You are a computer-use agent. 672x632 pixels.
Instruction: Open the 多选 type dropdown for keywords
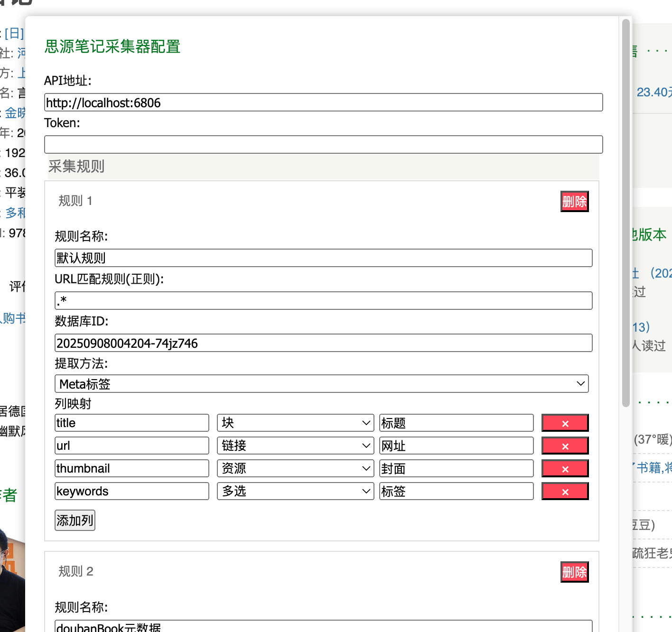pyautogui.click(x=295, y=491)
